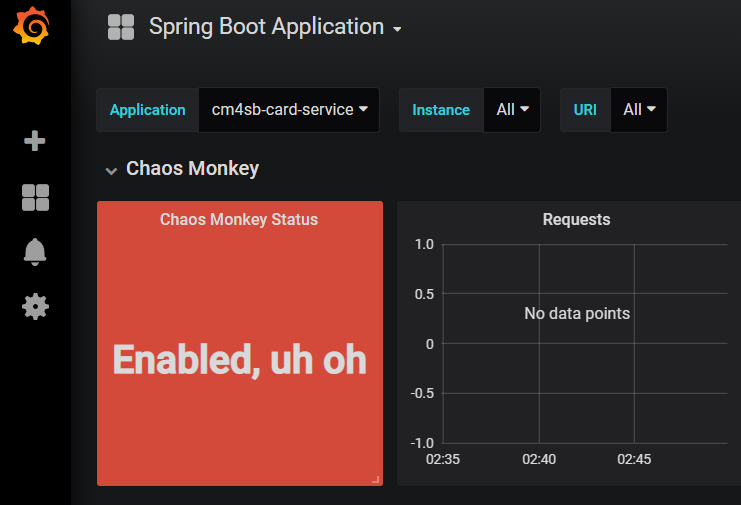This screenshot has height=505, width=741.
Task: Click the dashboard grid icon beside title
Action: 121,27
